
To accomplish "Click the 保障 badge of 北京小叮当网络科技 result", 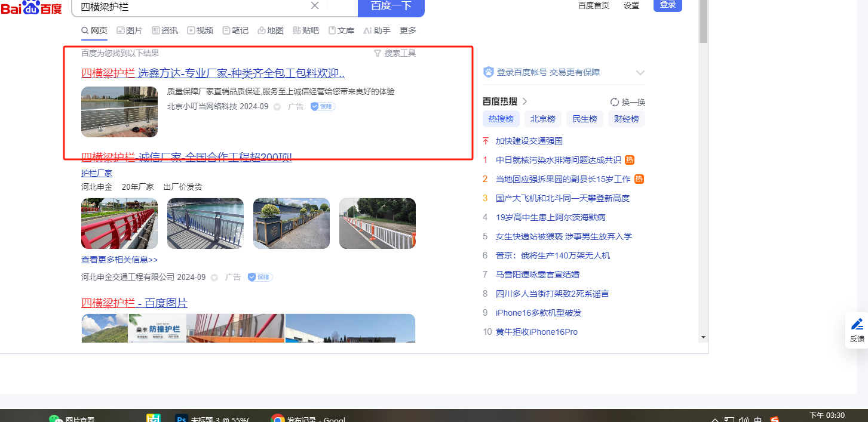I will [323, 106].
